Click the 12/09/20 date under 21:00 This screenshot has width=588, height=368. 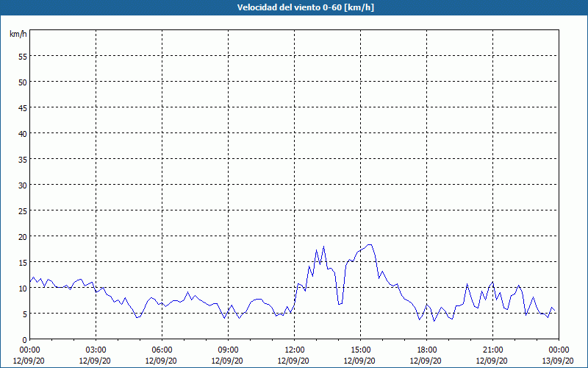[492, 361]
